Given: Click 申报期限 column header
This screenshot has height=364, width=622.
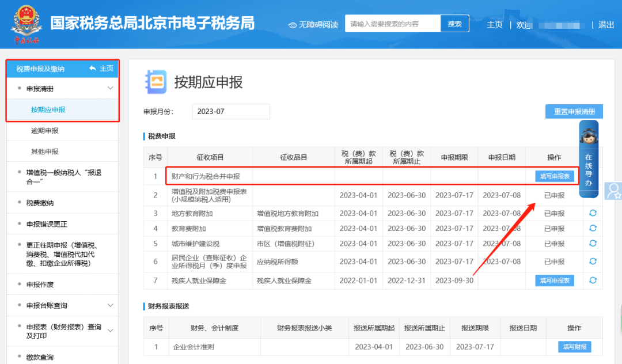Looking at the screenshot, I should (454, 157).
